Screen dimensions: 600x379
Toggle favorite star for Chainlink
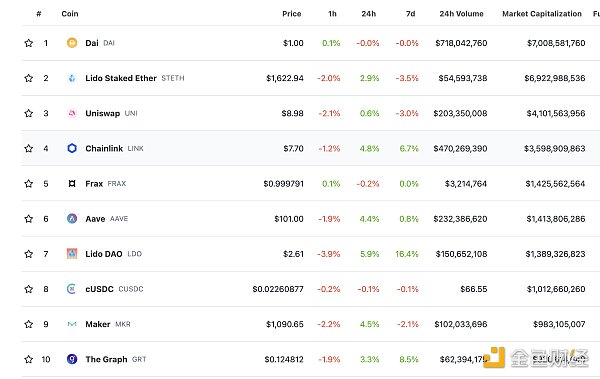tap(29, 148)
